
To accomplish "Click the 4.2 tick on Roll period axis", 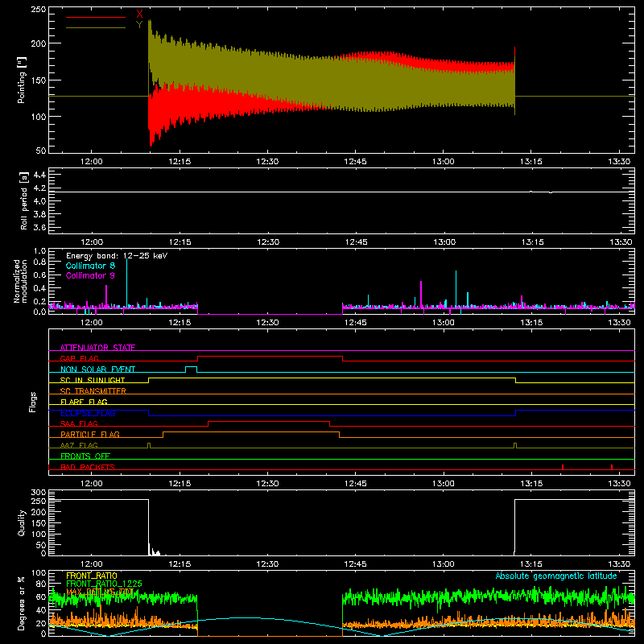I will (x=39, y=188).
